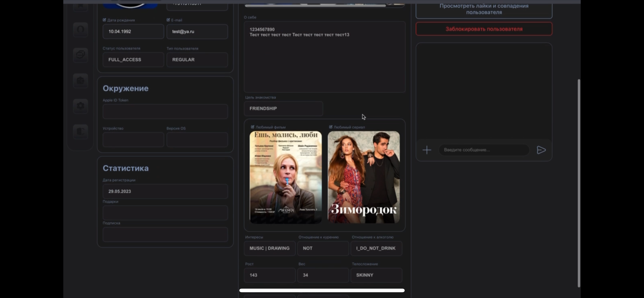This screenshot has width=644, height=298.
Task: Click the Отношение к алкоголю label
Action: click(373, 237)
